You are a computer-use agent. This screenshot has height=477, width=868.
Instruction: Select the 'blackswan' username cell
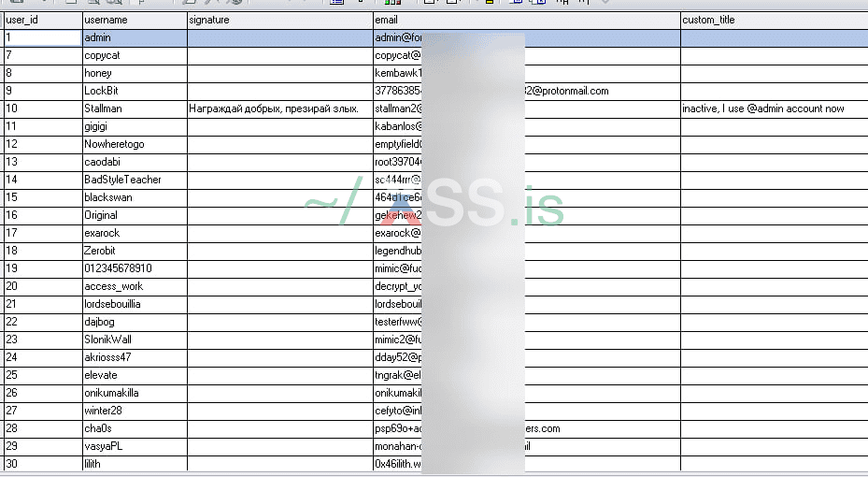(135, 197)
